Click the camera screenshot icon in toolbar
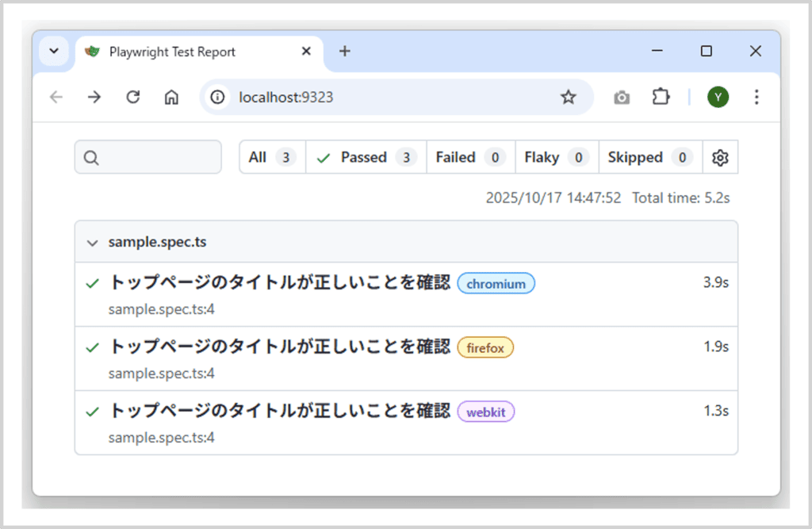Image resolution: width=812 pixels, height=529 pixels. pos(622,97)
